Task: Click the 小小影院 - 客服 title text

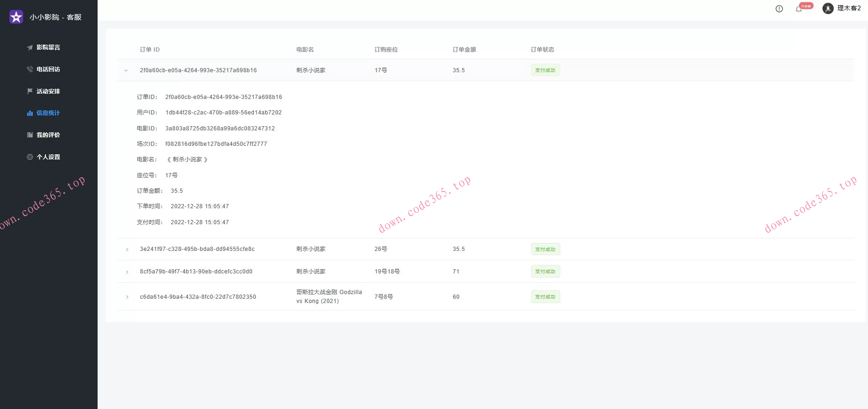Action: (x=55, y=17)
